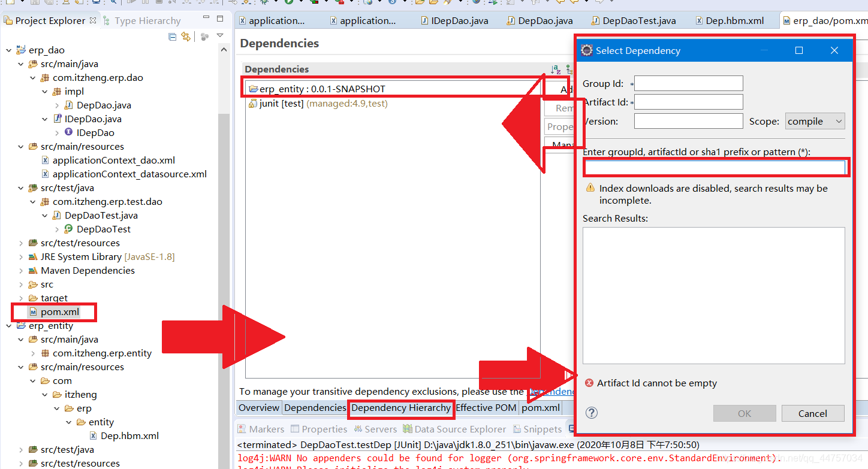Click the Select Dependency dialog title icon

coord(587,50)
